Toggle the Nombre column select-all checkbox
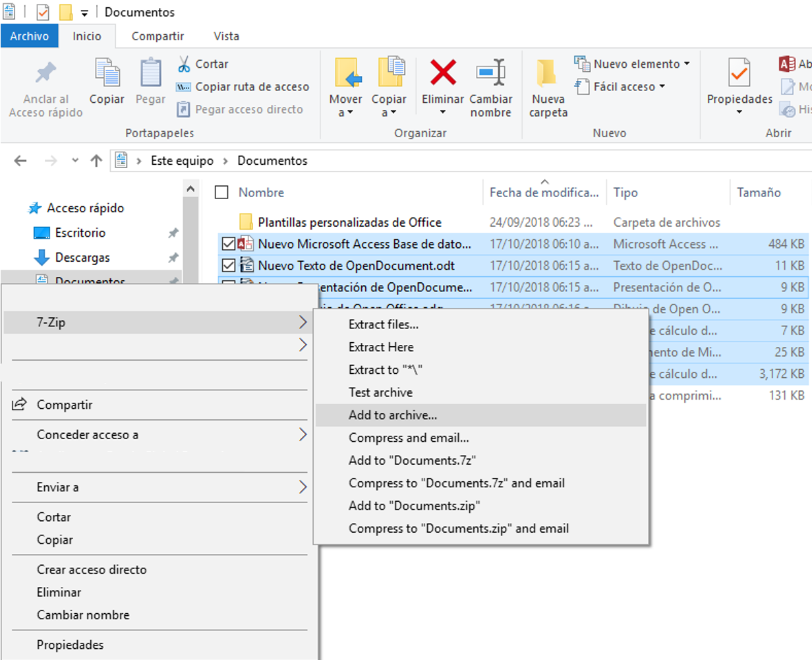 (x=221, y=193)
